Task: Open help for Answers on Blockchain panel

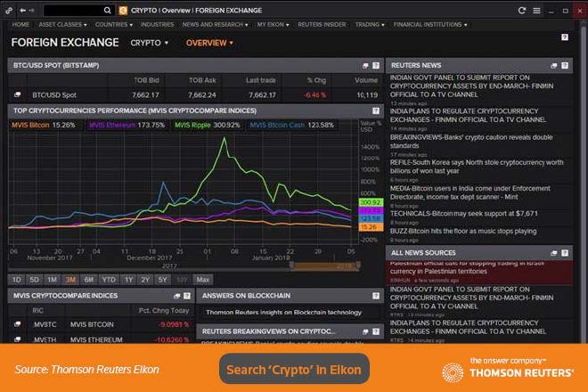Action: pyautogui.click(x=376, y=296)
